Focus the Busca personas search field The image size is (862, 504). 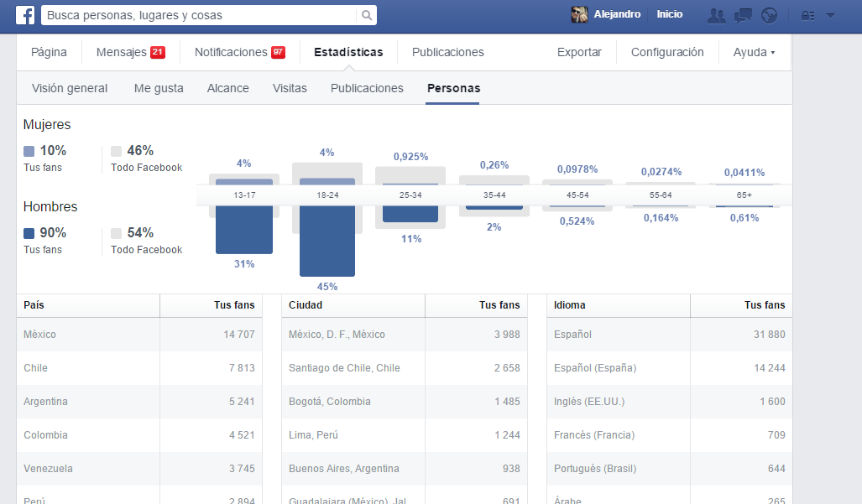tap(198, 15)
